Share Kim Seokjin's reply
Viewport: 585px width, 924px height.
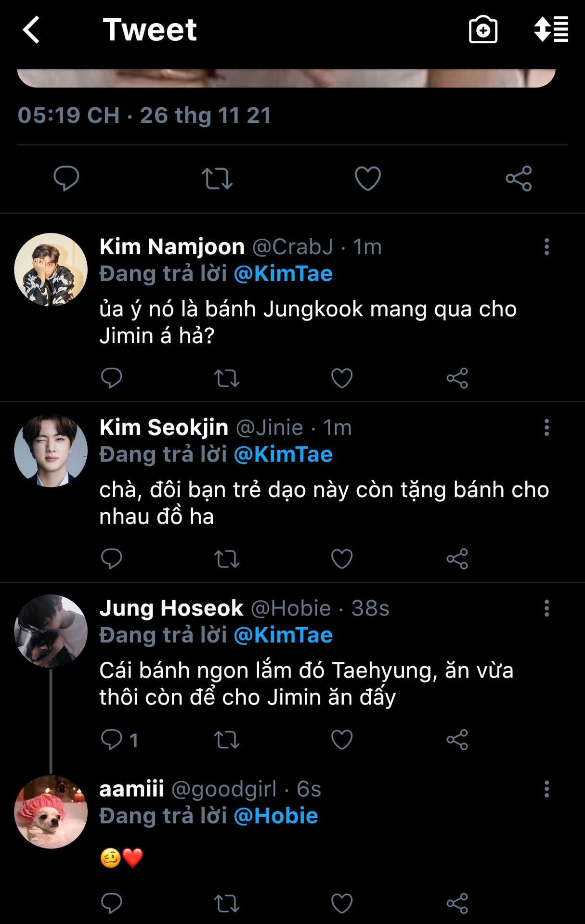pyautogui.click(x=457, y=559)
